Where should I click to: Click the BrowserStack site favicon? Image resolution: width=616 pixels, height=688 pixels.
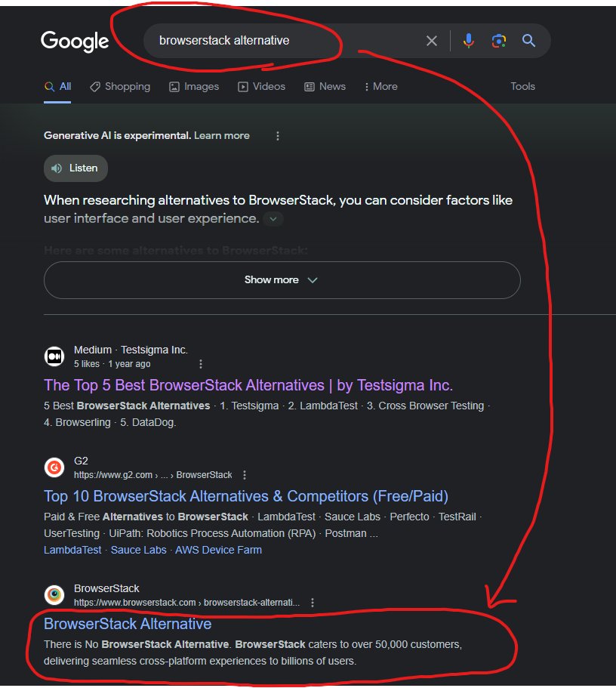pyautogui.click(x=54, y=595)
